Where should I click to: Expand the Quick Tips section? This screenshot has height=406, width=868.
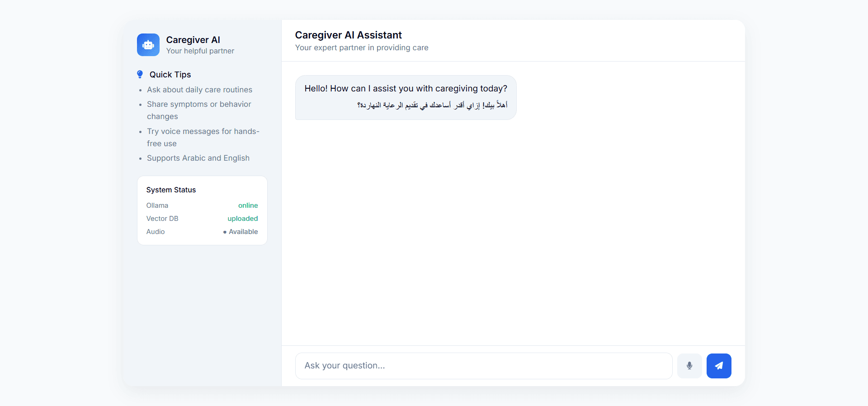tap(170, 74)
